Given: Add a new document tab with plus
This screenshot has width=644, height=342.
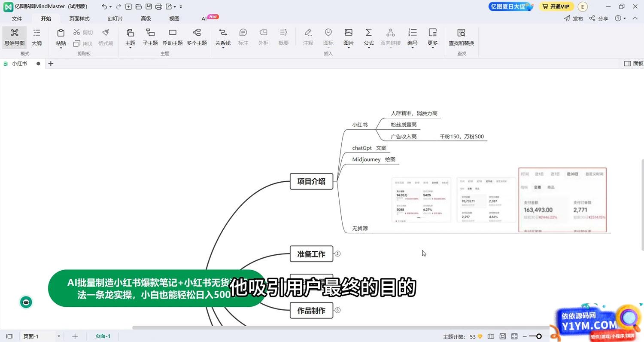Looking at the screenshot, I should click(51, 64).
